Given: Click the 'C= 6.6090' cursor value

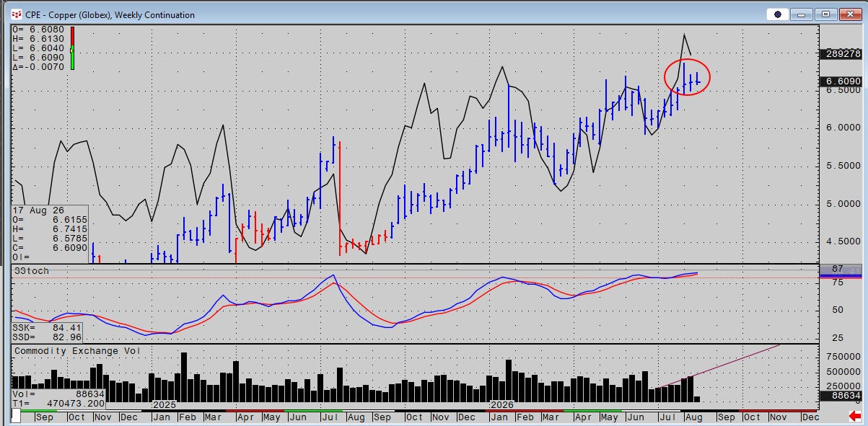Looking at the screenshot, I should point(50,247).
